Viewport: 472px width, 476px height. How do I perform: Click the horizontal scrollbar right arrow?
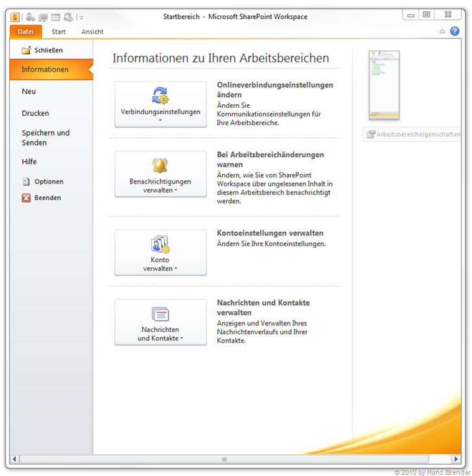455,459
